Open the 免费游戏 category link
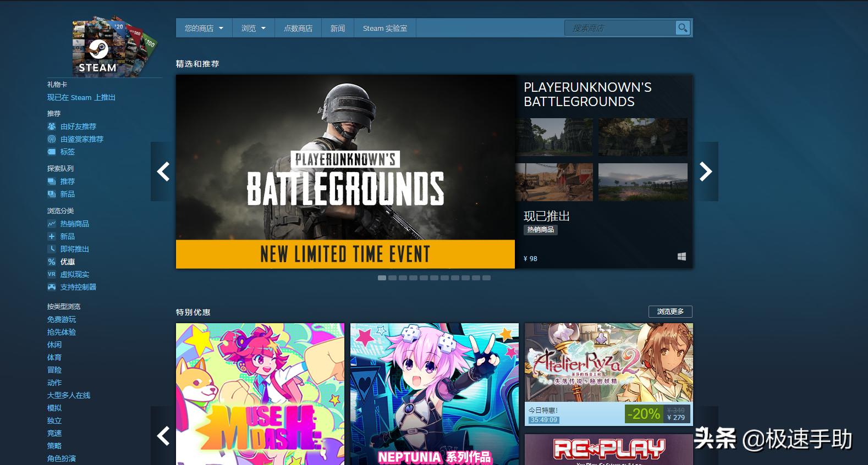 (x=62, y=319)
